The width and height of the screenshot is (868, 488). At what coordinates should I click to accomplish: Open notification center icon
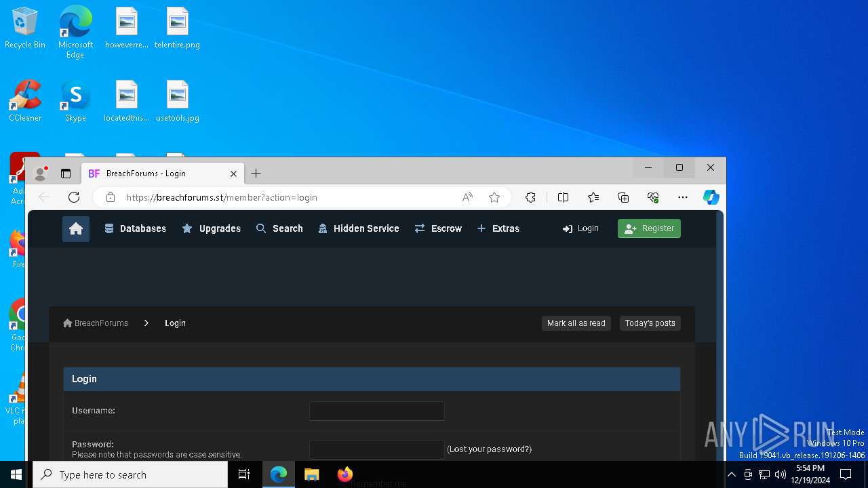pyautogui.click(x=846, y=474)
